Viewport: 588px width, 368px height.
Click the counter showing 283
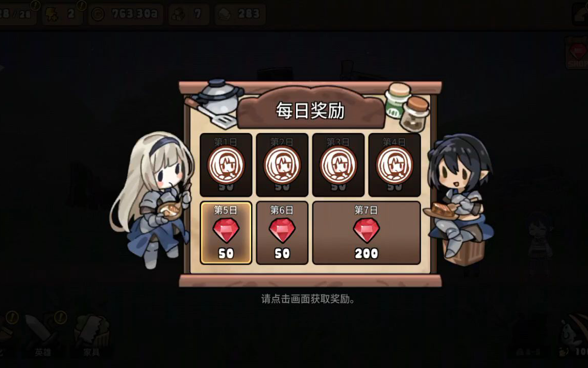[x=240, y=14]
